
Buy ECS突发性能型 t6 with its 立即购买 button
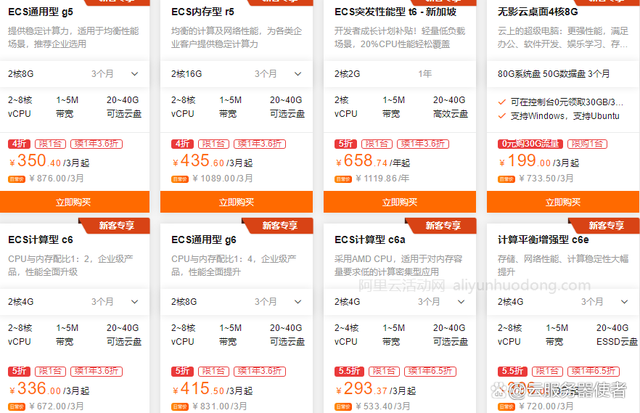400,202
